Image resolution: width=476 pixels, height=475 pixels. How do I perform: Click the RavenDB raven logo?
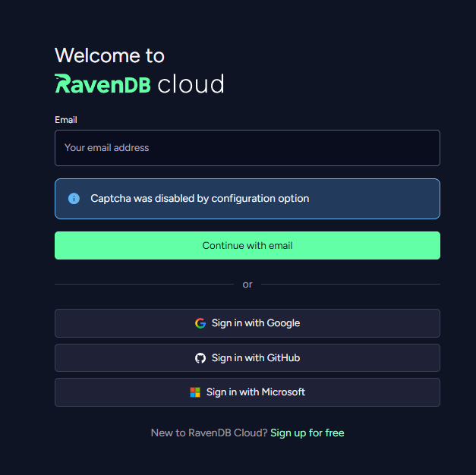[x=102, y=83]
